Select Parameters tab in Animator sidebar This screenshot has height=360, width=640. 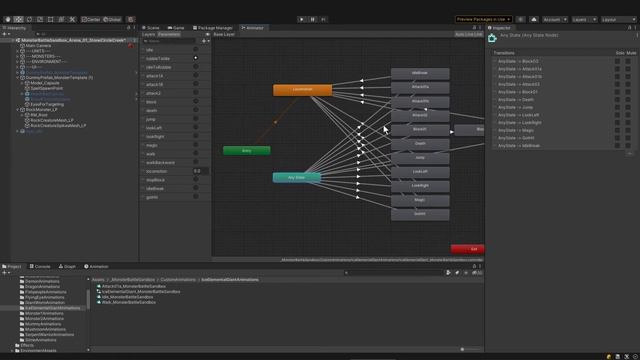[169, 34]
